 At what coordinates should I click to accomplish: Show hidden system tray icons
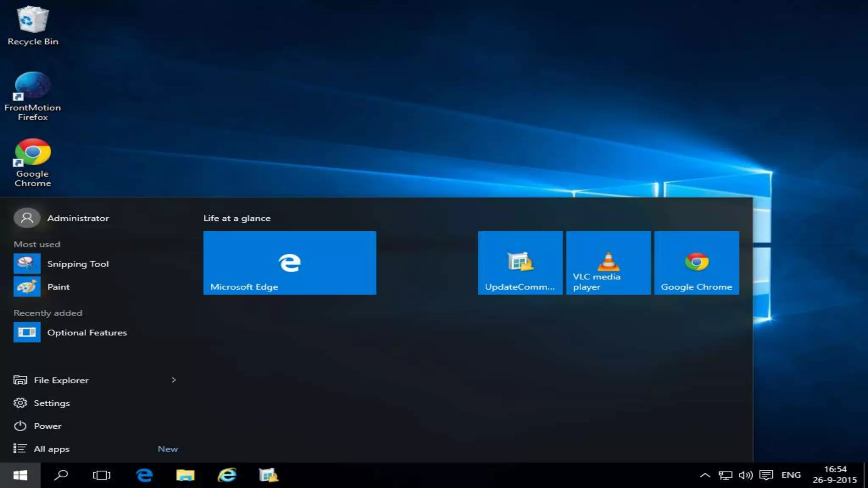[705, 475]
